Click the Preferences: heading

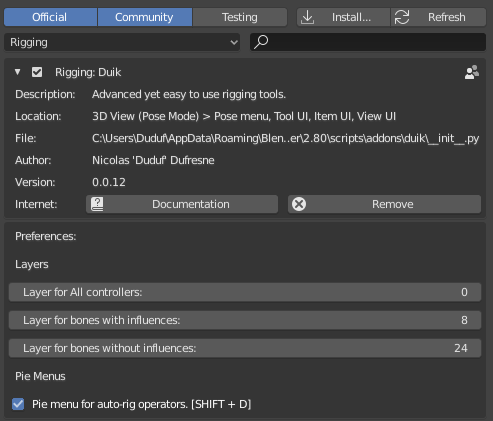coord(46,236)
